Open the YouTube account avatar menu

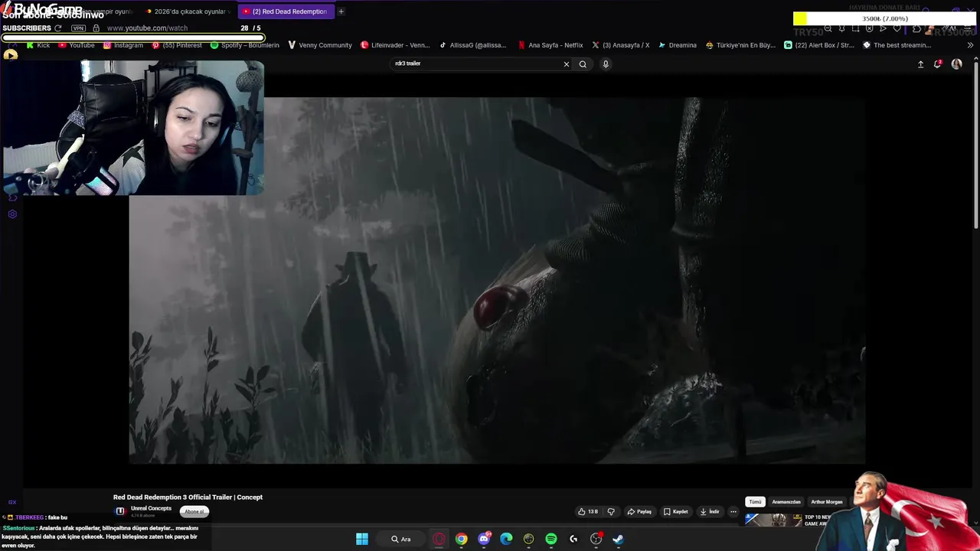pyautogui.click(x=956, y=64)
